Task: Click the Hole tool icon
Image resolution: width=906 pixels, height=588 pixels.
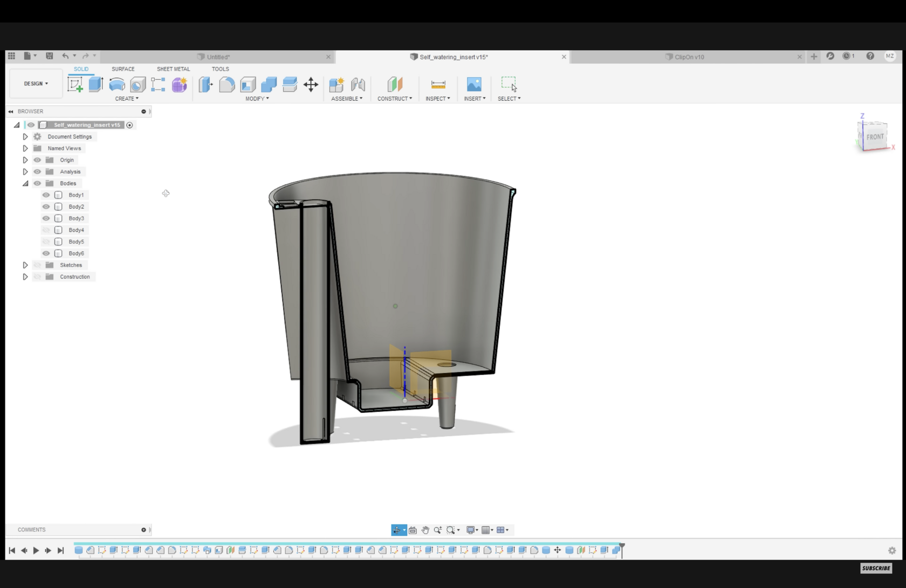Action: (x=138, y=85)
